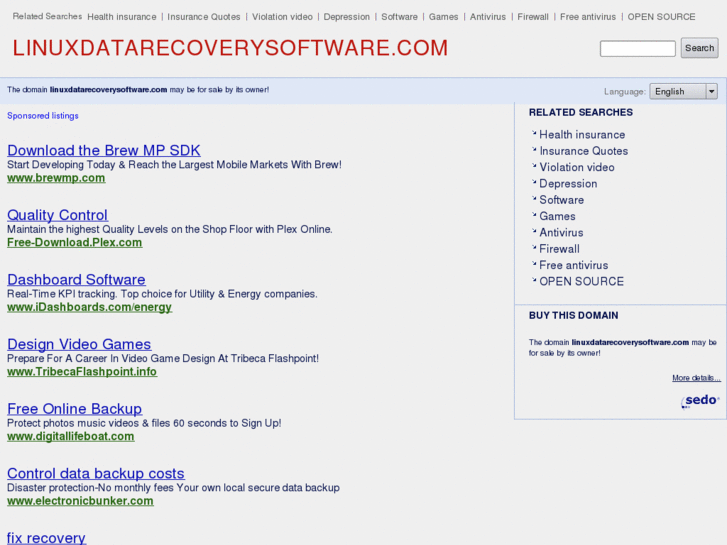Click the RELATED SEARCHES heading
The image size is (727, 545).
(580, 113)
